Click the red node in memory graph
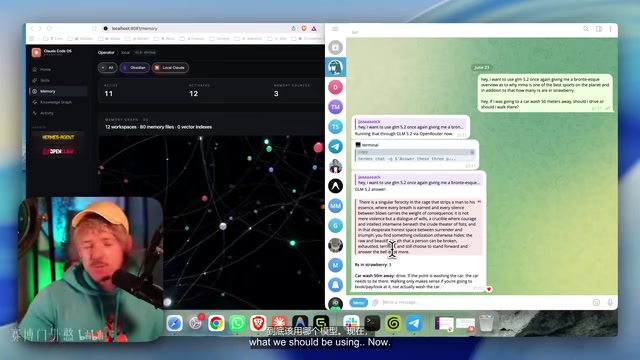 click(x=318, y=147)
